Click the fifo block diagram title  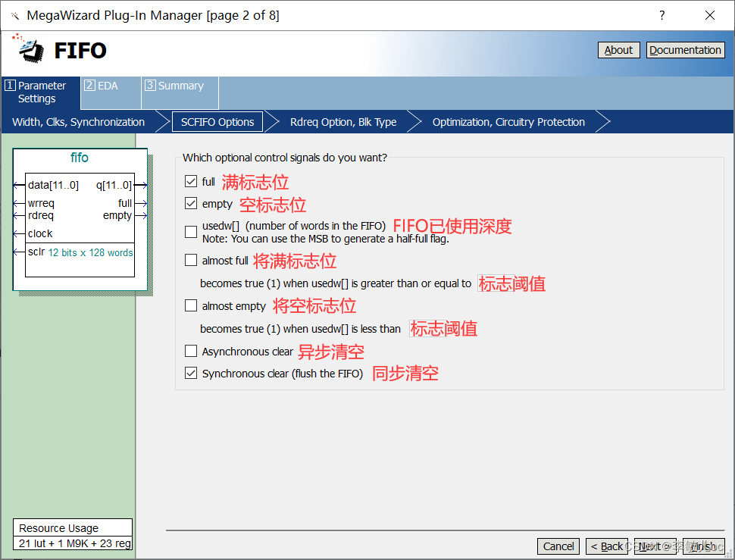tap(80, 158)
